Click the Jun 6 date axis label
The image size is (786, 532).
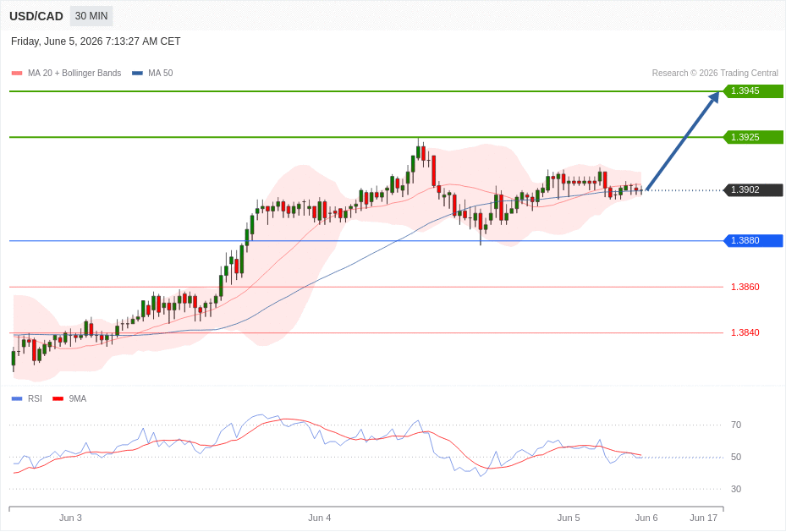(x=646, y=518)
